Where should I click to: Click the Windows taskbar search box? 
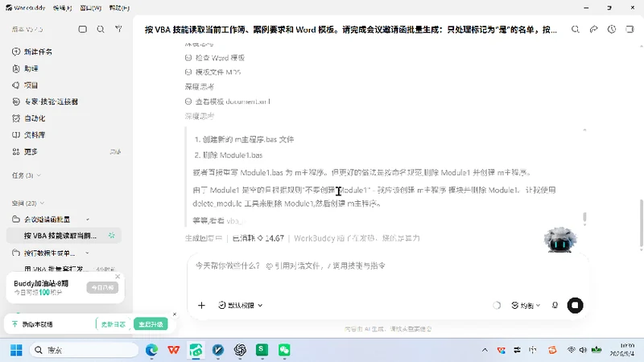coord(85,350)
